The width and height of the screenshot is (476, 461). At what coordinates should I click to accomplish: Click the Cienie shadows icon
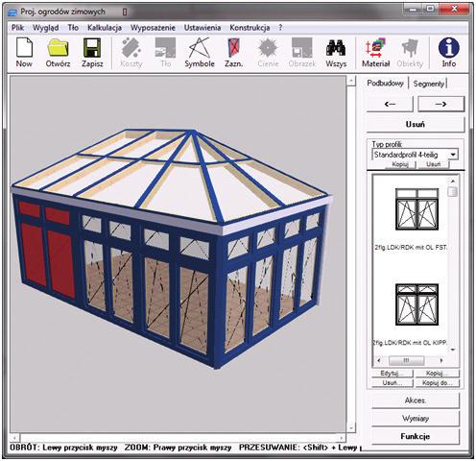point(268,52)
